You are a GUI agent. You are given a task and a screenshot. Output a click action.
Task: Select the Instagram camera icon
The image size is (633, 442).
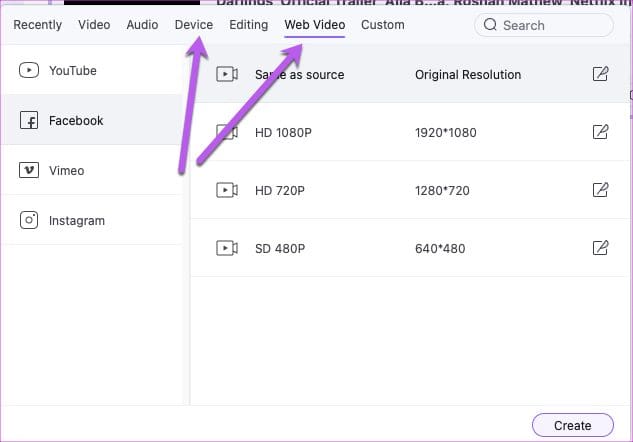click(x=29, y=220)
